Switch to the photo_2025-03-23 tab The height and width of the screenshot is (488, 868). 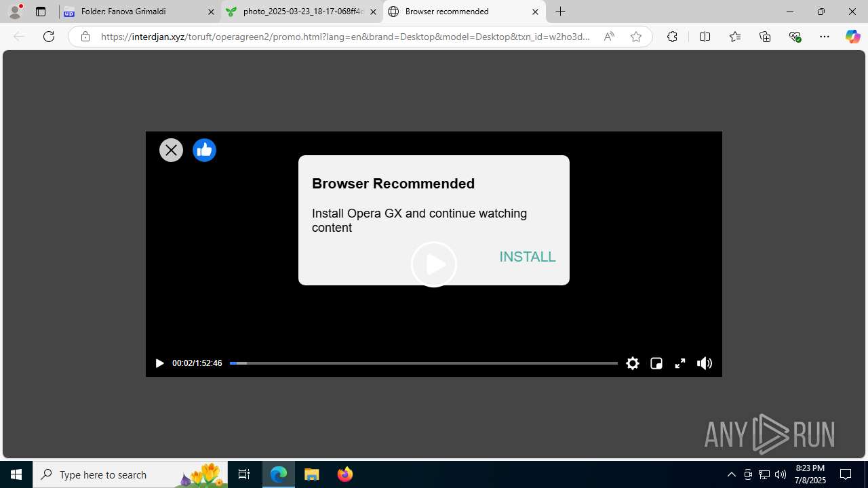click(x=302, y=12)
